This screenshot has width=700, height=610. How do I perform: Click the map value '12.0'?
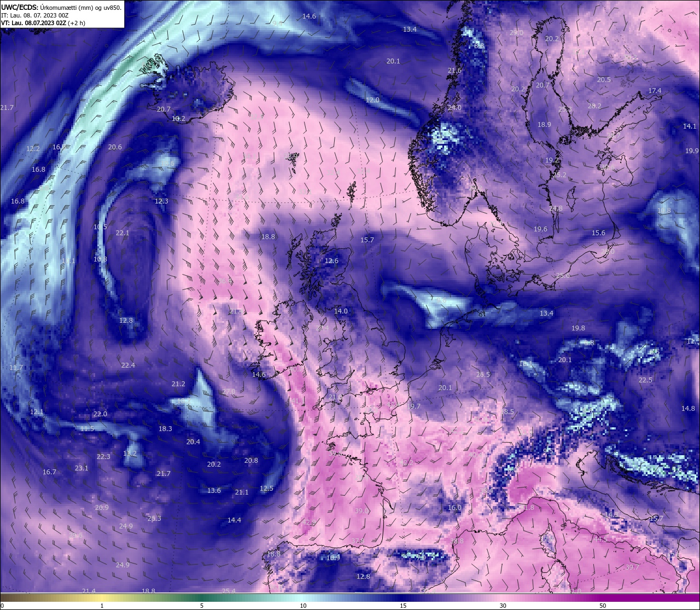[x=372, y=100]
